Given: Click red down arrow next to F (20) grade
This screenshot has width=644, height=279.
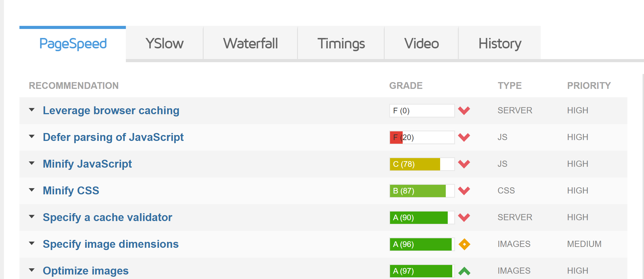Looking at the screenshot, I should (x=464, y=137).
